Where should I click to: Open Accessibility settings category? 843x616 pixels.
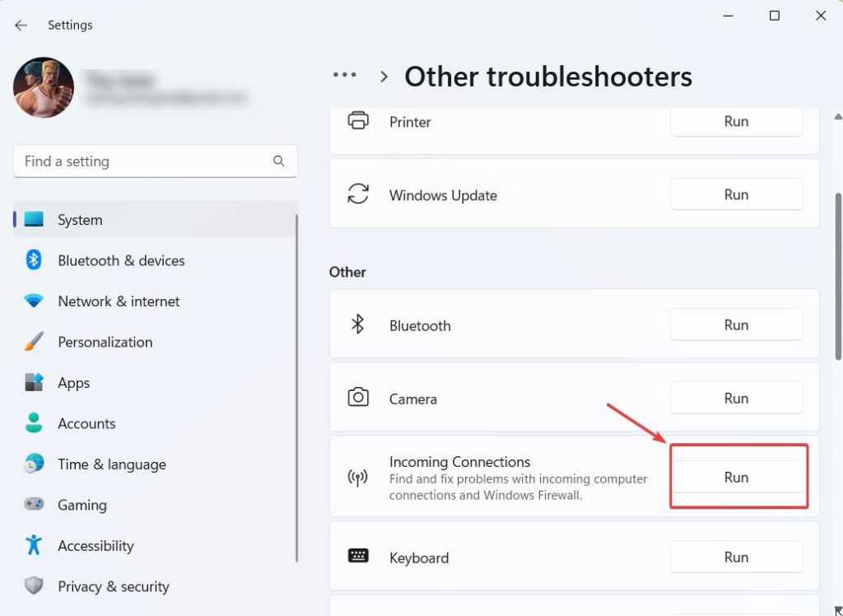pos(156,545)
